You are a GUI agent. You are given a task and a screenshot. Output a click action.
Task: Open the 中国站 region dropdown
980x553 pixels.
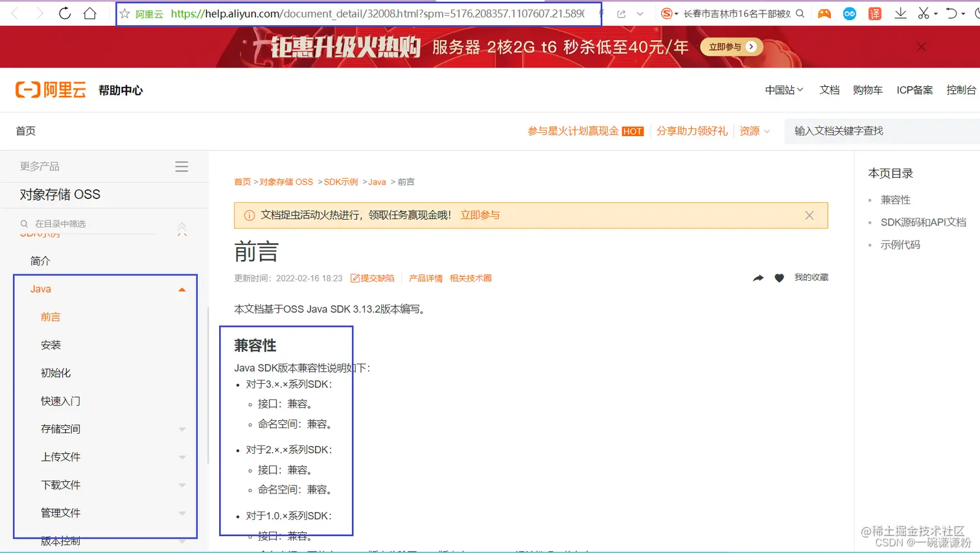tap(784, 90)
